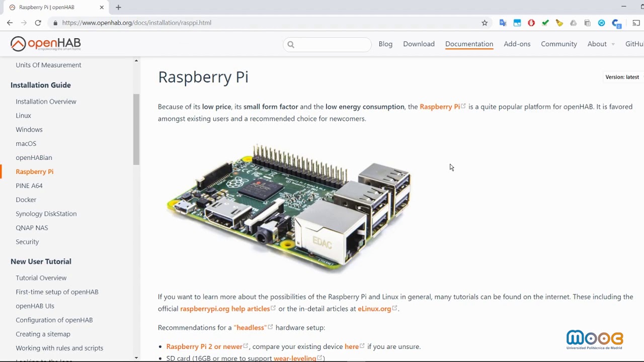Open Working with rules and scripts
Viewport: 644px width, 362px height.
click(59, 348)
